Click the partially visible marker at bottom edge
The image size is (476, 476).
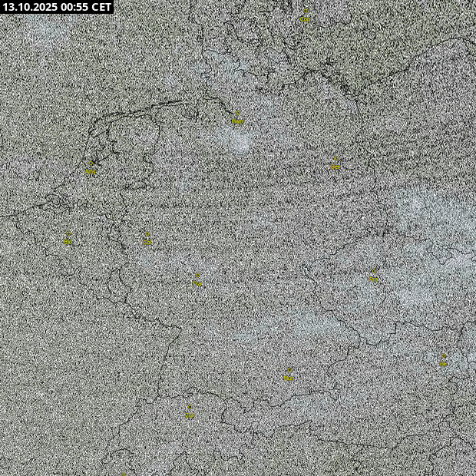pos(123,473)
